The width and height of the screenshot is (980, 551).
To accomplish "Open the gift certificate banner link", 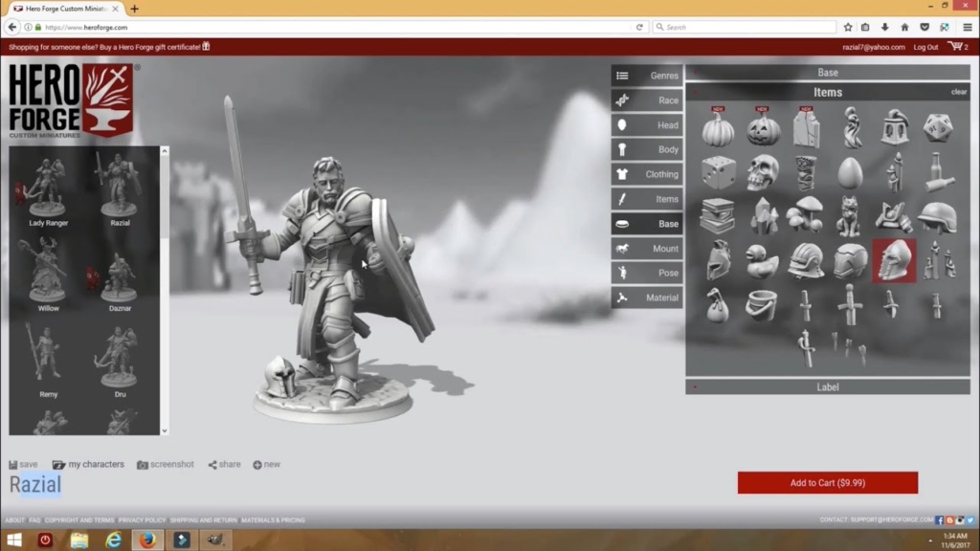I will (109, 47).
